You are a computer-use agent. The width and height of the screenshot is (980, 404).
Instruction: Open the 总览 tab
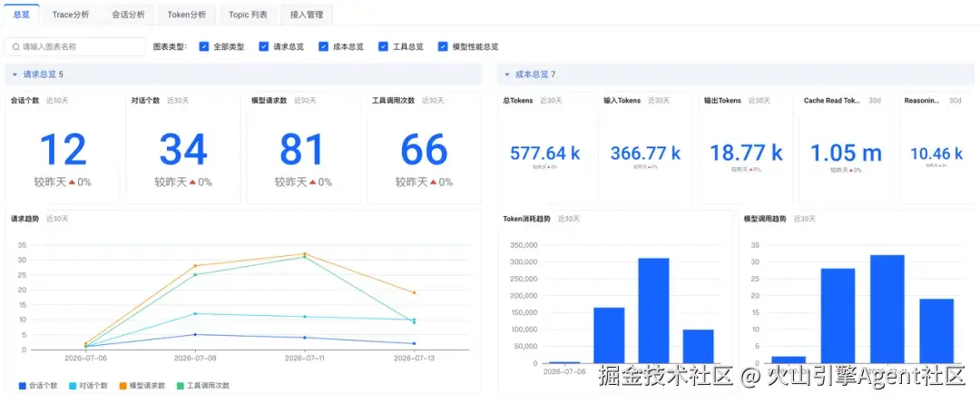click(21, 15)
